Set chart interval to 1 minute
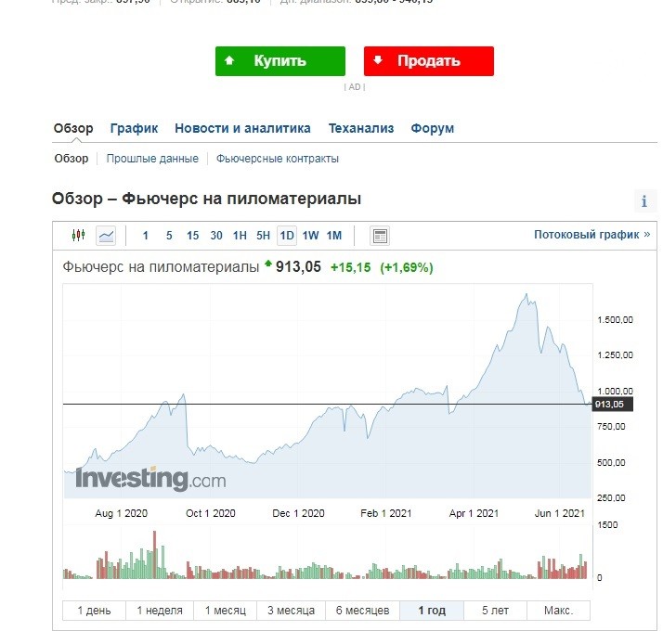663x644 pixels. (146, 236)
